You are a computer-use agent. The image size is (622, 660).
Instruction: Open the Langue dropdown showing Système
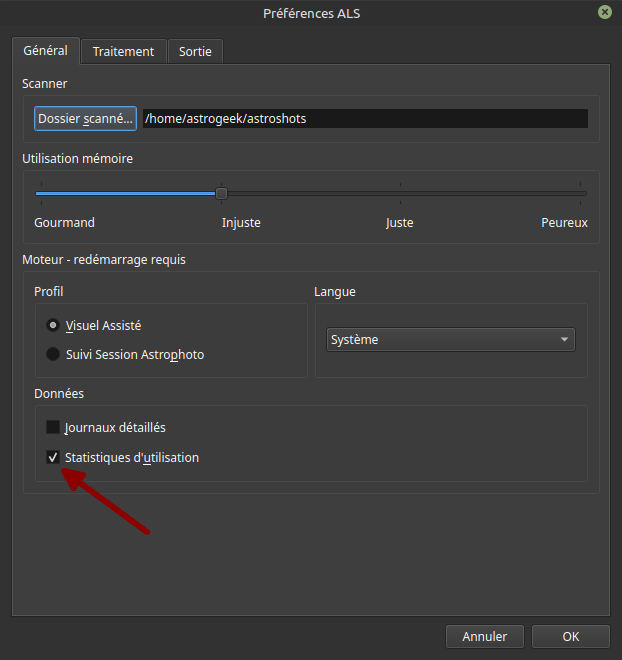[x=450, y=340]
